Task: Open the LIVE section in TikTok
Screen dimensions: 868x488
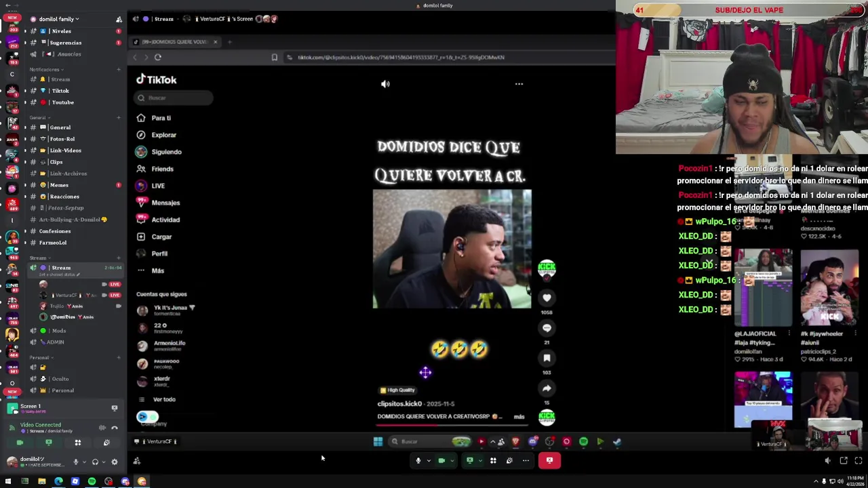Action: pyautogui.click(x=157, y=186)
